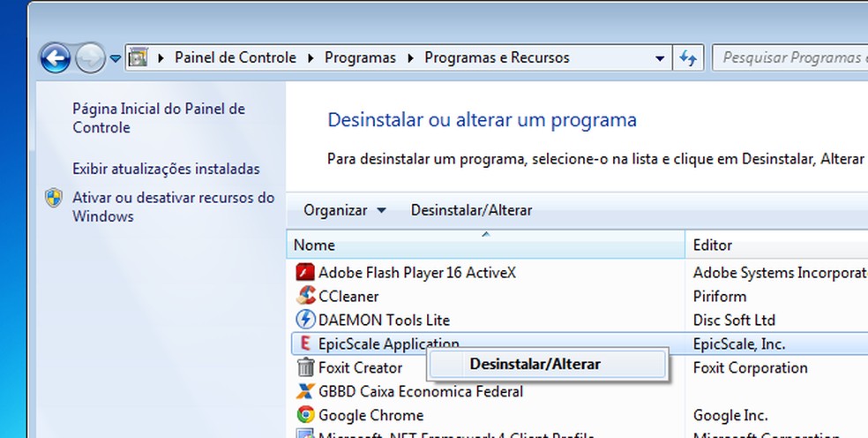Click the CCleaner icon

[x=305, y=296]
